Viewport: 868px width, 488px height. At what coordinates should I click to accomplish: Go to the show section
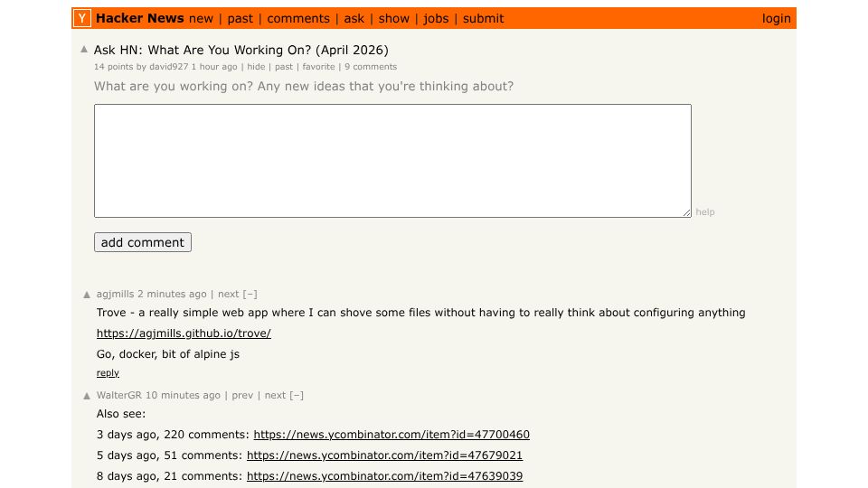pos(393,19)
